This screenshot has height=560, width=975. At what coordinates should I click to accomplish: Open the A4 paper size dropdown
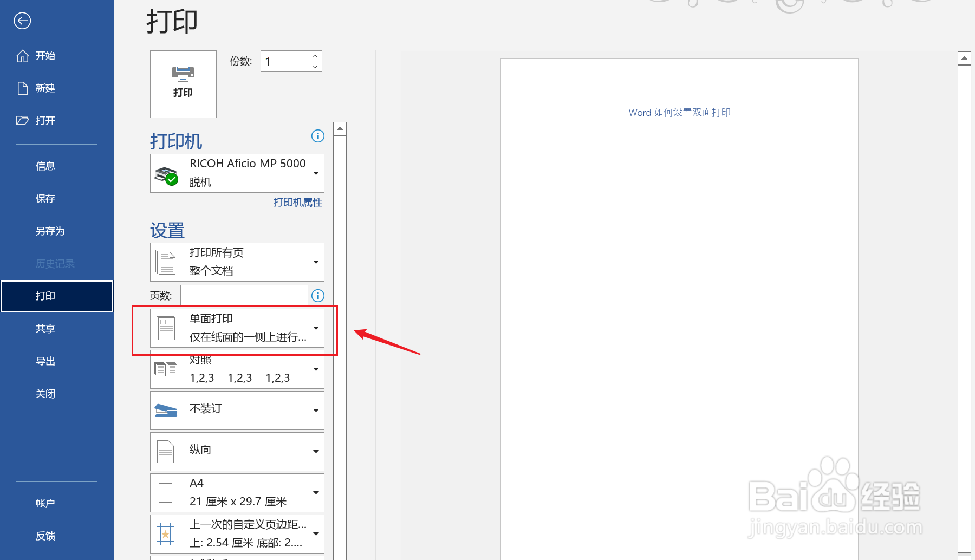tap(237, 493)
